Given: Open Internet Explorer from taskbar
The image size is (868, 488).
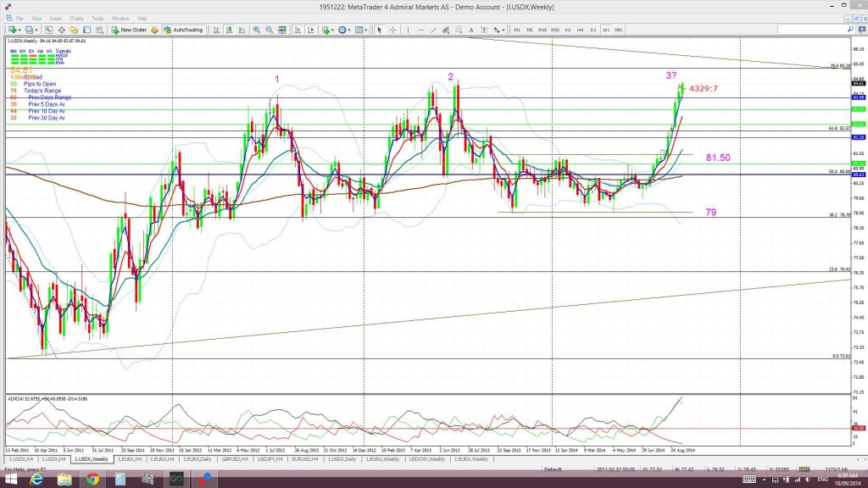Looking at the screenshot, I should (36, 480).
